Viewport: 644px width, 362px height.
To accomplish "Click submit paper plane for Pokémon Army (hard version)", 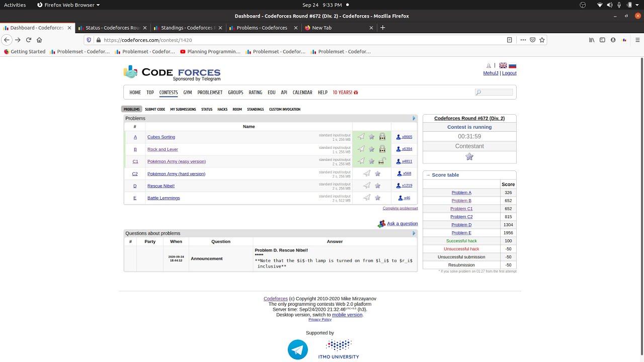I will 367,173.
